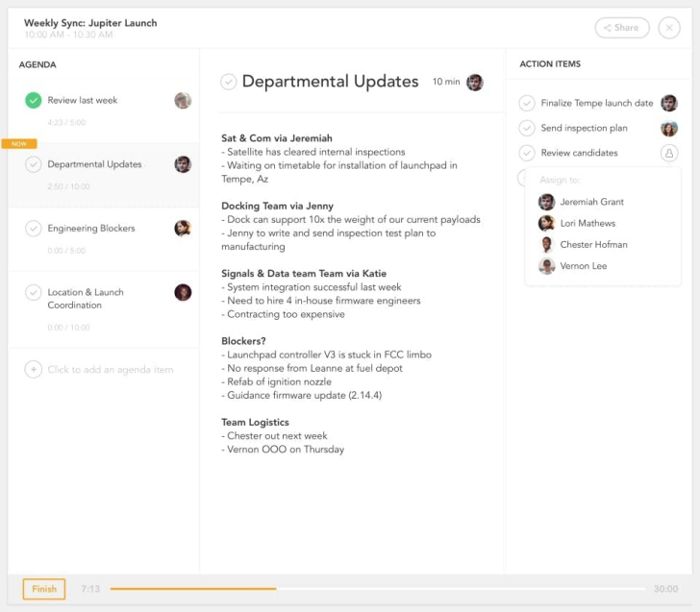Click the 'Click to add an agenda item' field
Screen dimensions: 700x612
(111, 369)
